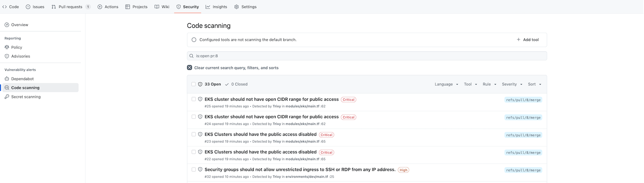This screenshot has height=183, width=644.
Task: Open the Sort dropdown
Action: [x=535, y=84]
